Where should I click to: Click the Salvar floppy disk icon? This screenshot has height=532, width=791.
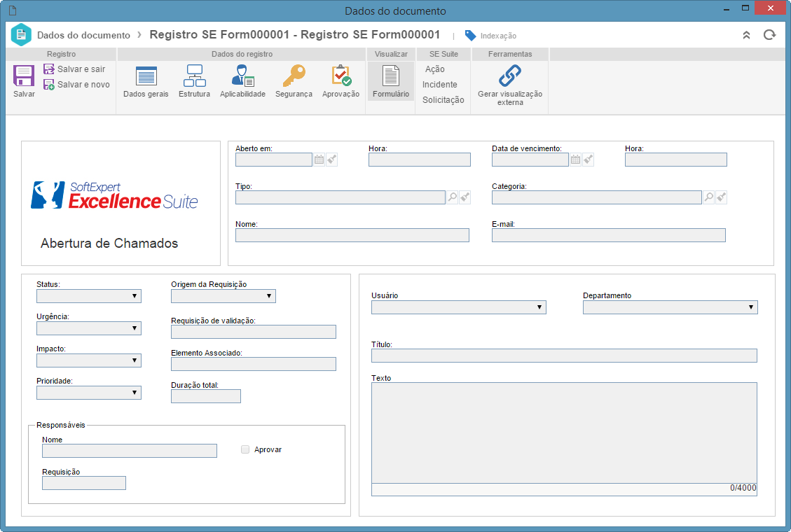point(24,76)
